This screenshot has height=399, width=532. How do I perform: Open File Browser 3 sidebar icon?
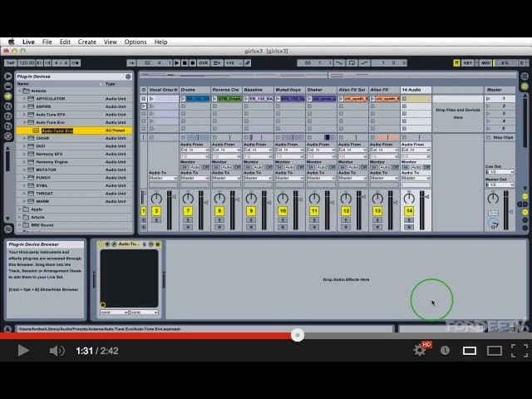point(8,126)
